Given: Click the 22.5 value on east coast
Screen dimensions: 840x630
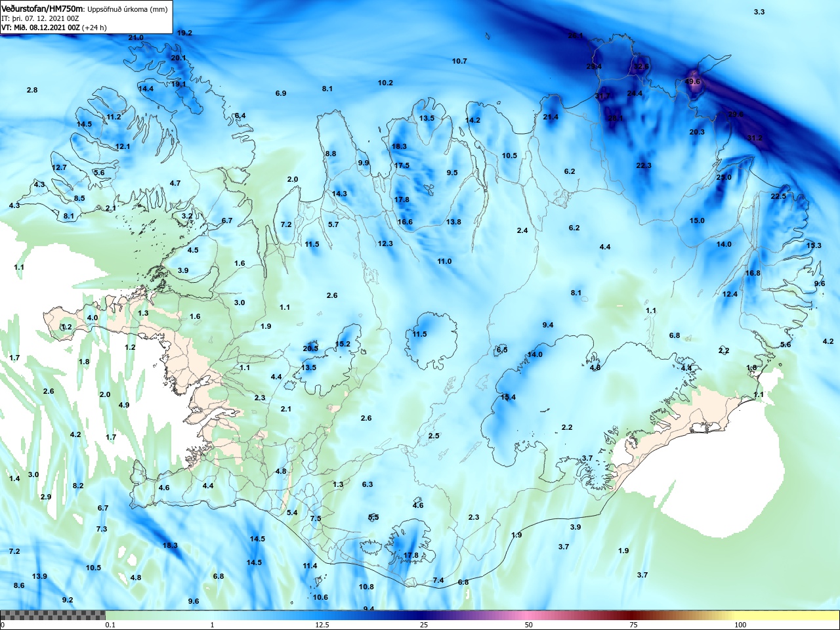Looking at the screenshot, I should 778,196.
